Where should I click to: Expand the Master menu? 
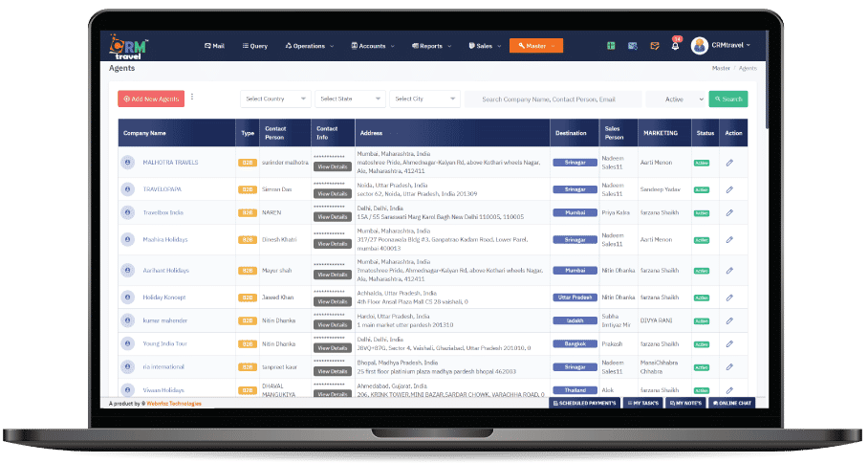point(536,46)
